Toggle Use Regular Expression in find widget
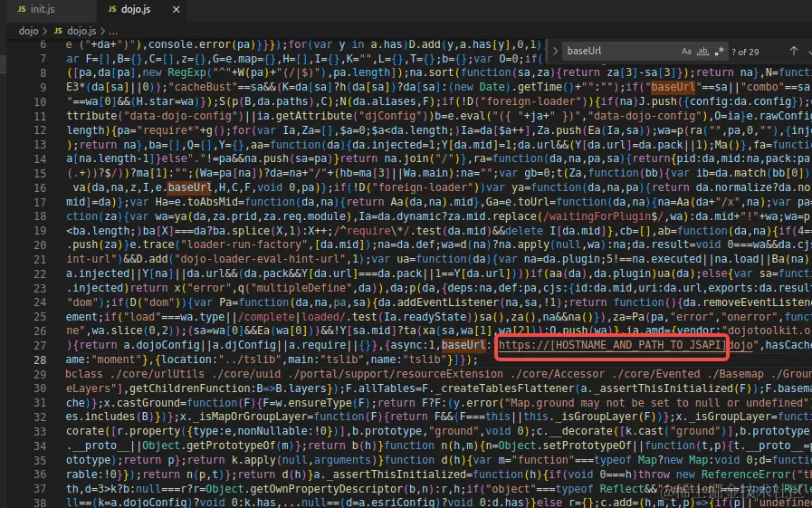Screen dimensions: 812x508 click(720, 52)
